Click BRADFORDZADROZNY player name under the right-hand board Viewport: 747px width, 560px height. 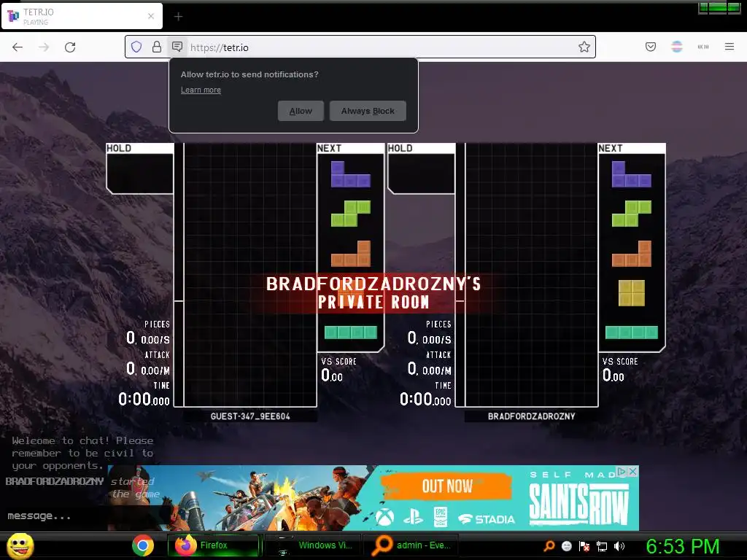[531, 416]
